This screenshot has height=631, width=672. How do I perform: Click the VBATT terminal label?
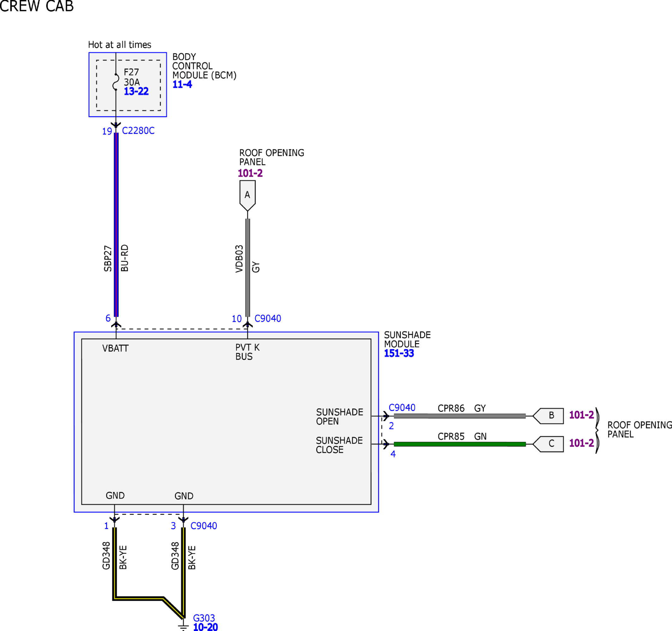(x=115, y=348)
